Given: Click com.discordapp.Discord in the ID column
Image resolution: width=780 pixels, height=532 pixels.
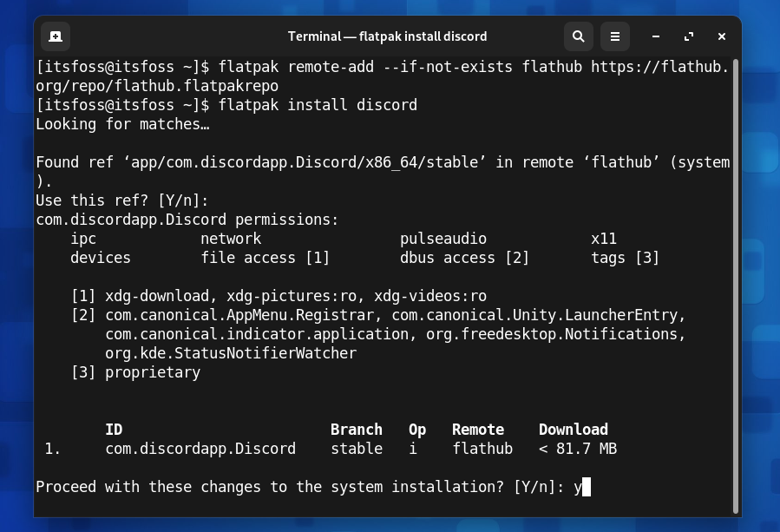Looking at the screenshot, I should 200,449.
